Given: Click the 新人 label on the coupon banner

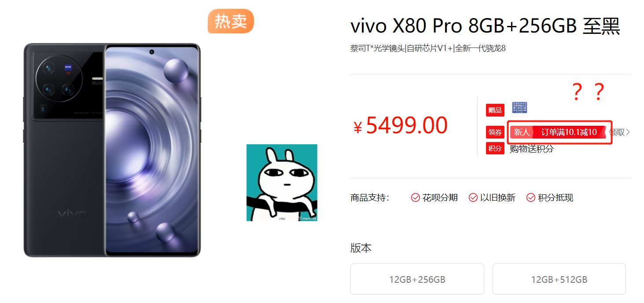Looking at the screenshot, I should click(x=522, y=132).
